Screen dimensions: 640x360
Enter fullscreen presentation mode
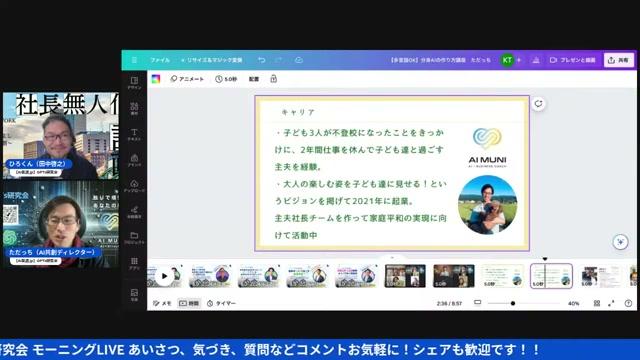coord(611,303)
